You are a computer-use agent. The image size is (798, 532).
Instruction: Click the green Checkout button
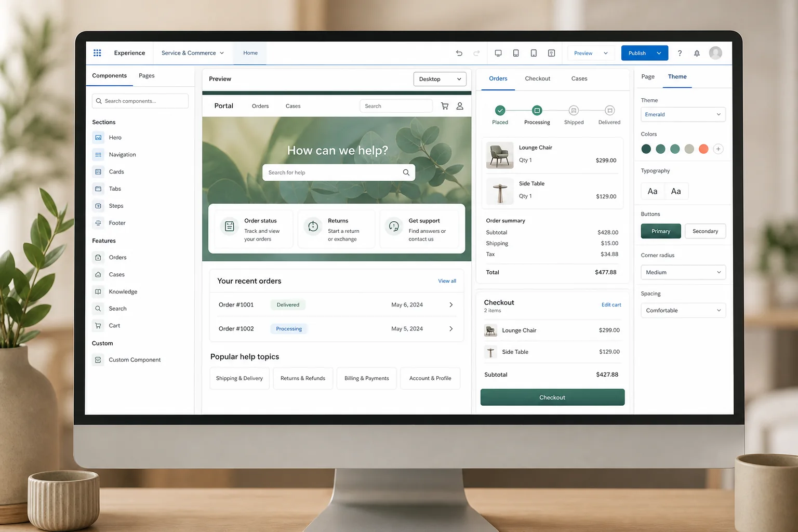coord(552,397)
